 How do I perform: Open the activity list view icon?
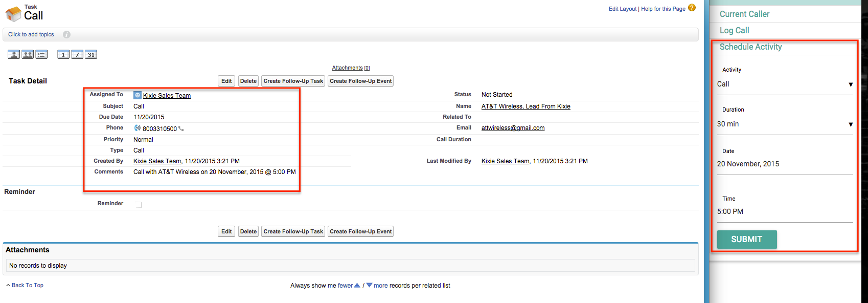pyautogui.click(x=41, y=55)
